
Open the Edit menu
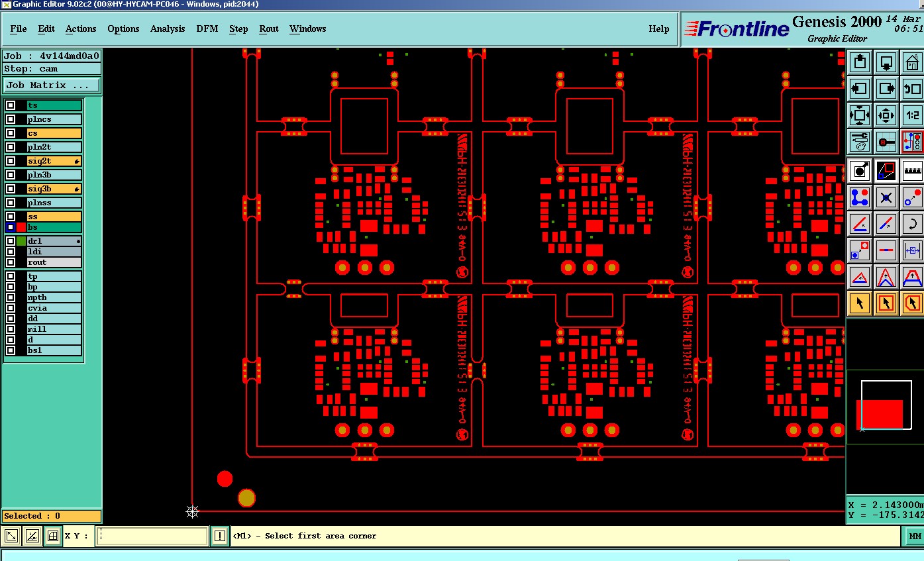[x=46, y=28]
